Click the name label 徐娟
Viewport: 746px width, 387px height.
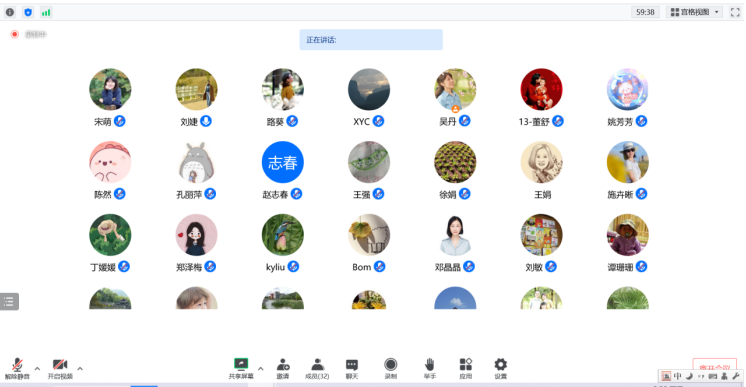tap(448, 194)
